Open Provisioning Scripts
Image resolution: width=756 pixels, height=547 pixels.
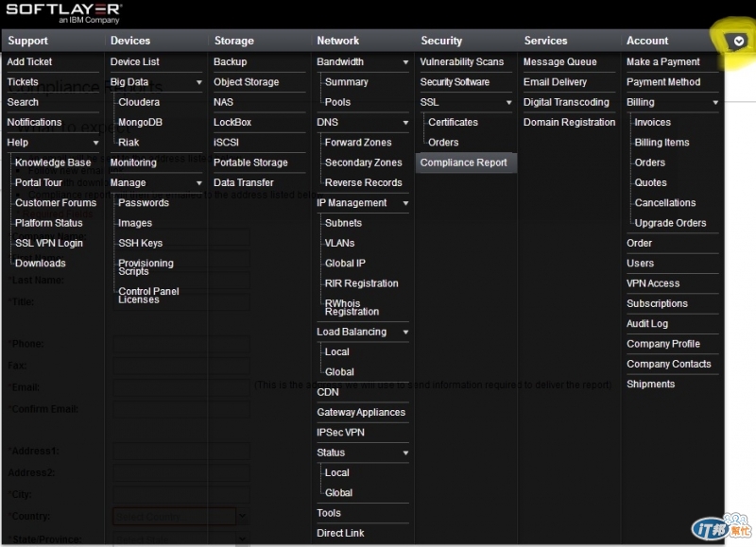click(146, 267)
